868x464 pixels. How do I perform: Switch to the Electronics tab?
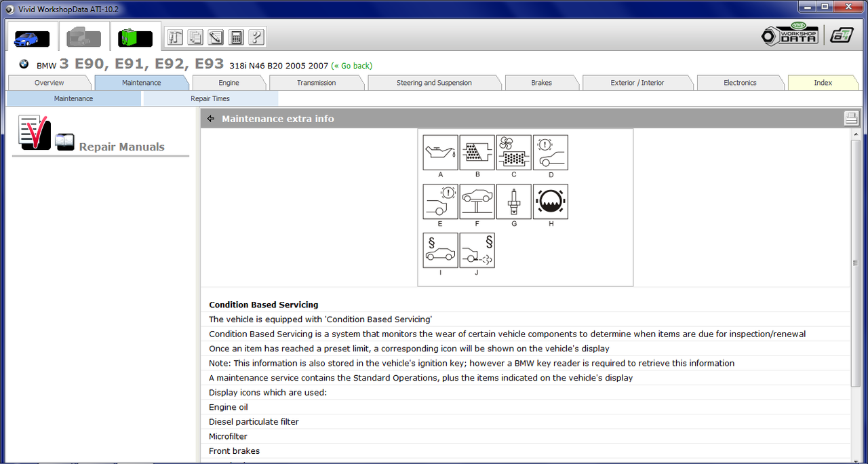(x=740, y=83)
